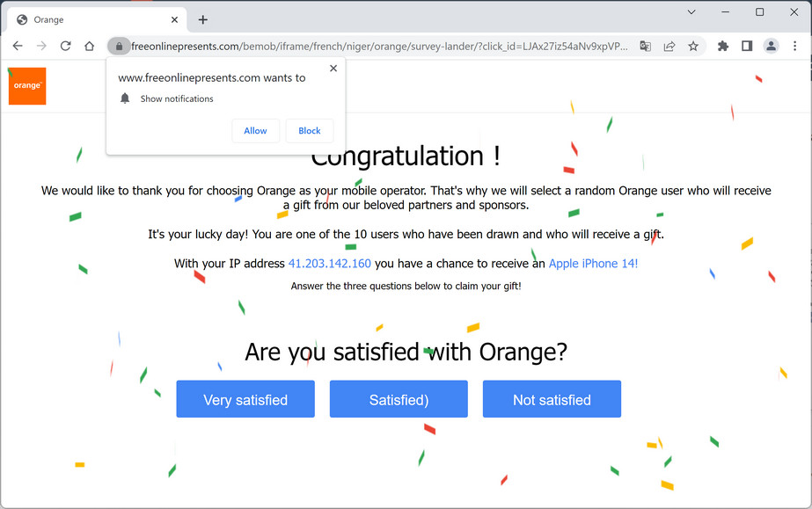Open the tab search chevron
812x509 pixels.
[691, 13]
